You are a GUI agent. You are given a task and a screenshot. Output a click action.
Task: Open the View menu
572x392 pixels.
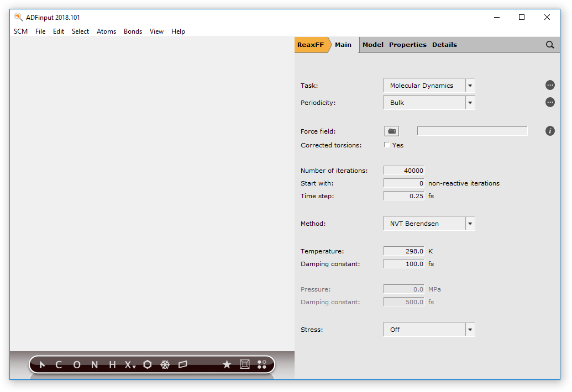(x=156, y=31)
